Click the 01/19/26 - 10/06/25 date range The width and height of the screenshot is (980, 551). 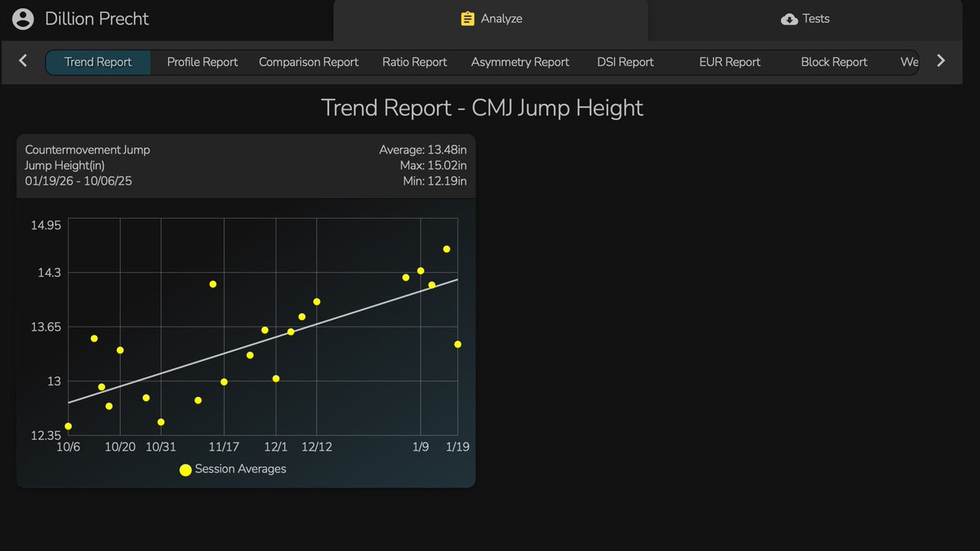pyautogui.click(x=78, y=181)
